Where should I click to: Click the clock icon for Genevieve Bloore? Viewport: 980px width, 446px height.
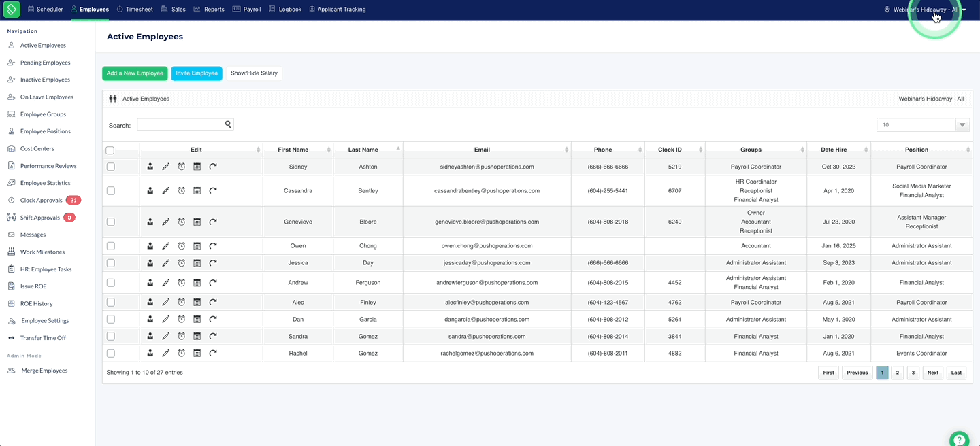tap(182, 222)
